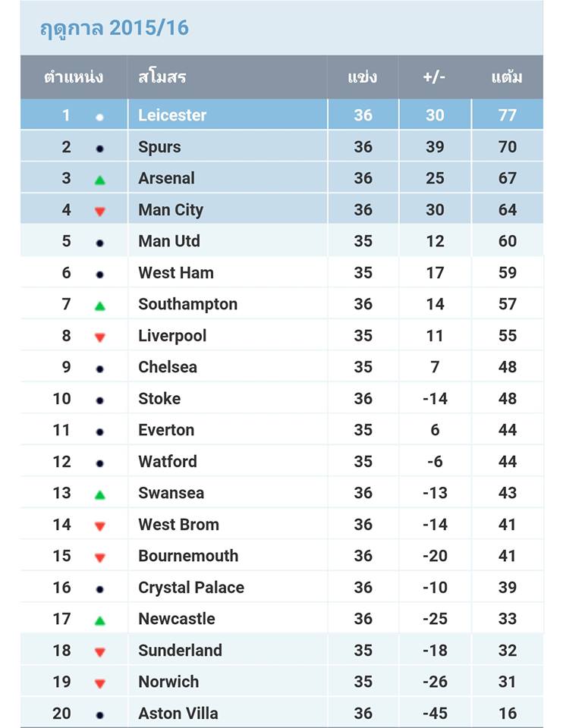Select the แต้ม points column header
563x728 pixels.
tap(507, 77)
